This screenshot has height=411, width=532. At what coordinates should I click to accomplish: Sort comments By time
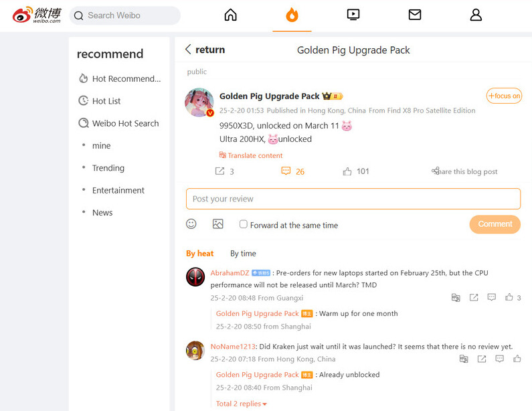(244, 254)
